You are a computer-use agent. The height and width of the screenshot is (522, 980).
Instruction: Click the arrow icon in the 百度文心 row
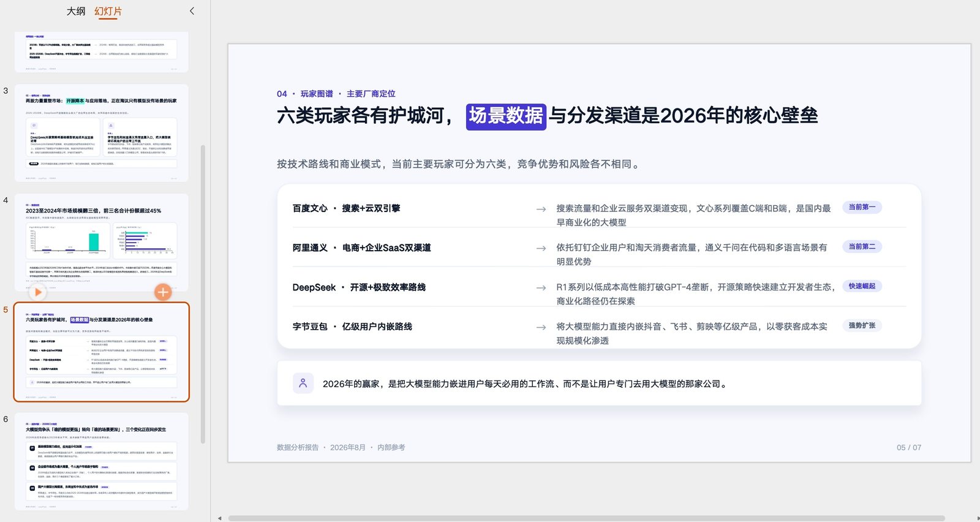[x=541, y=209]
